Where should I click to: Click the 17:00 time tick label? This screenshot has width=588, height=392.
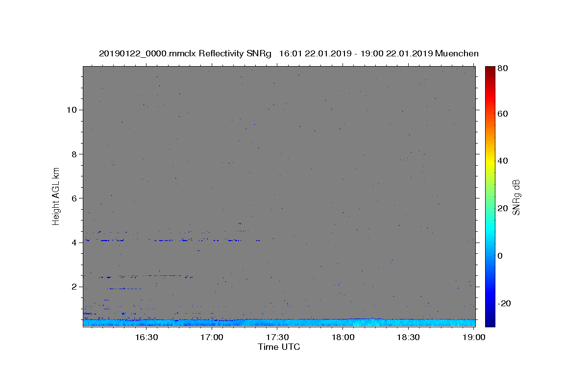212,337
